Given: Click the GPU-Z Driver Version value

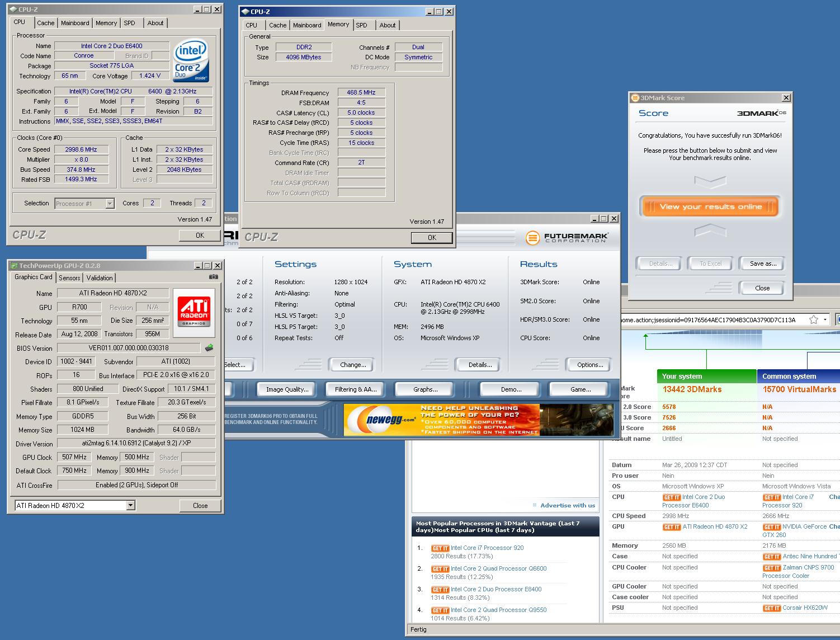Looking at the screenshot, I should [136, 443].
